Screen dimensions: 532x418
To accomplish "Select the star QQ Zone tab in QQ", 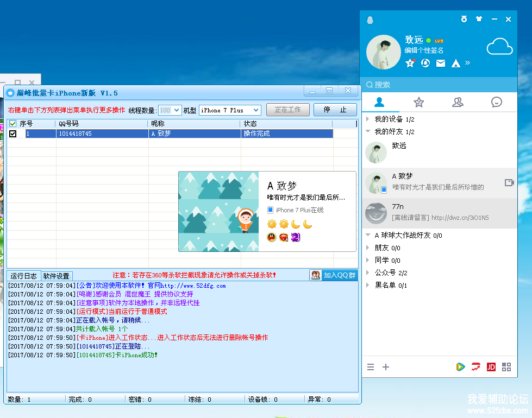I will [x=418, y=102].
